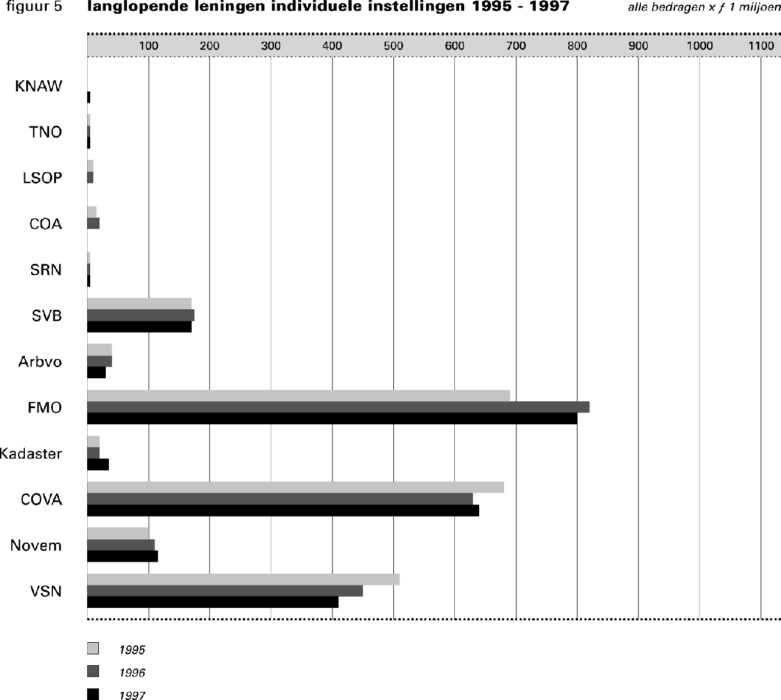Click the 1996 dark gray legend swatch
781x700 pixels.
[93, 671]
